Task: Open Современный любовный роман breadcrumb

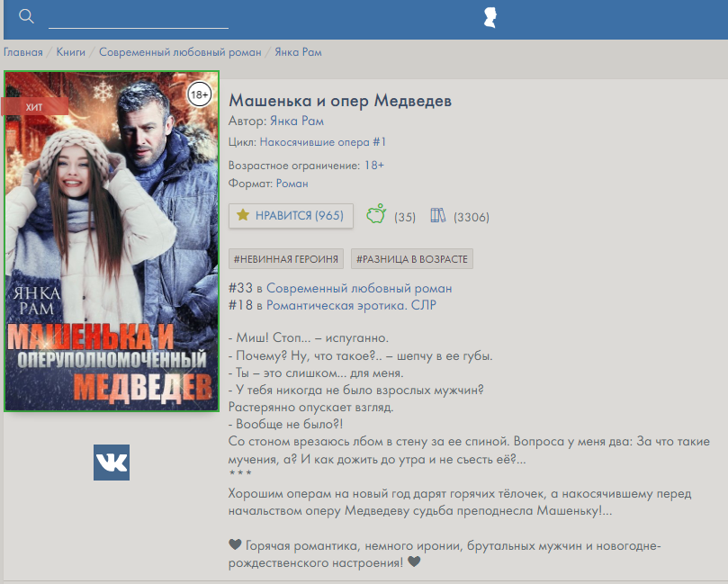Action: [x=180, y=52]
